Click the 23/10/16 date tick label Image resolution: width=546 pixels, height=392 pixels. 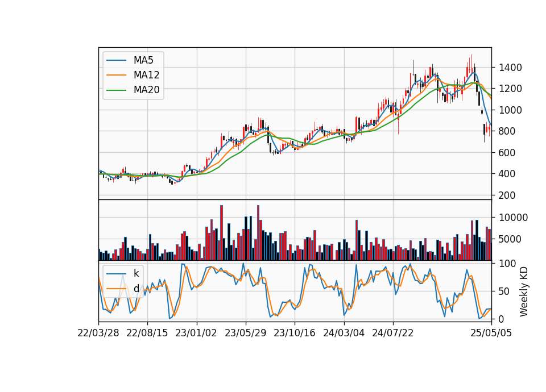point(295,333)
